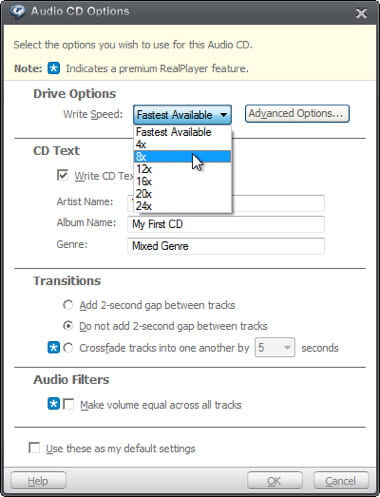This screenshot has width=380, height=497.
Task: Choose 24x write speed option
Action: pyautogui.click(x=182, y=206)
